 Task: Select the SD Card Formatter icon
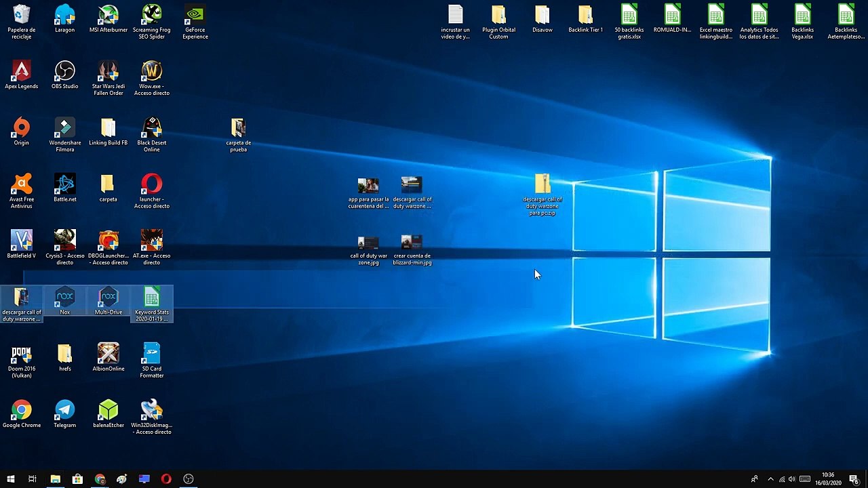[x=151, y=361]
